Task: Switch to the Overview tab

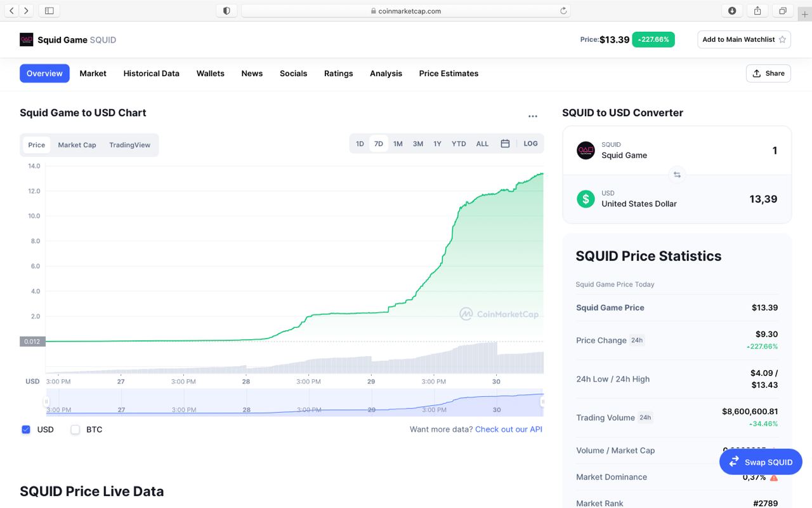Action: 44,73
